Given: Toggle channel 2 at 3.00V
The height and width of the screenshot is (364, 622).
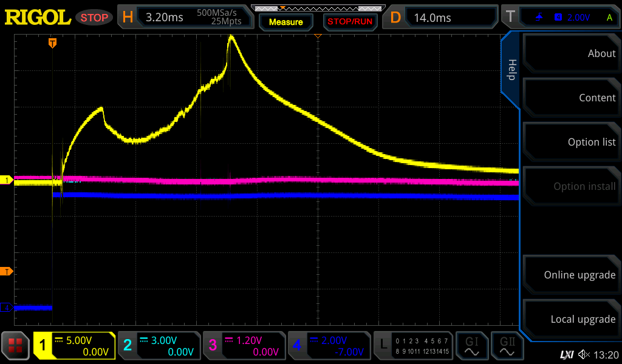Looking at the screenshot, I should click(x=159, y=346).
